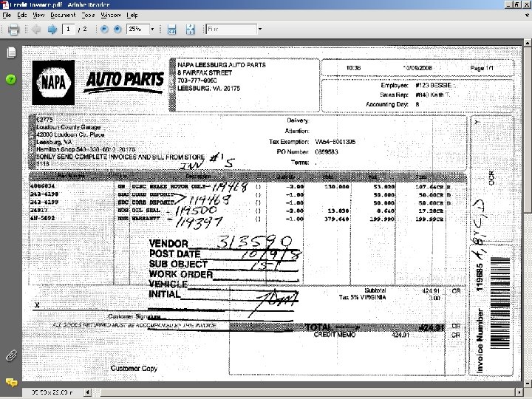This screenshot has width=532, height=399.
Task: Click the fit width scrolling icon
Action: (172, 30)
